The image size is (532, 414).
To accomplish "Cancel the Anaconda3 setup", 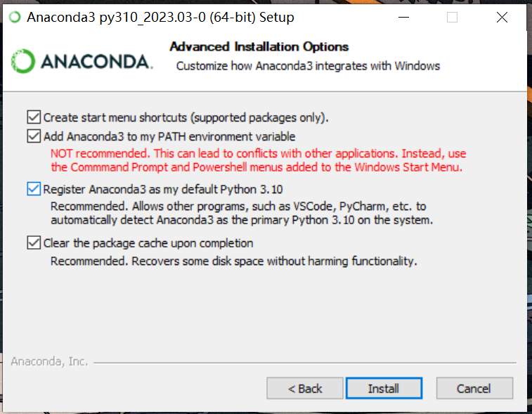I will point(474,389).
